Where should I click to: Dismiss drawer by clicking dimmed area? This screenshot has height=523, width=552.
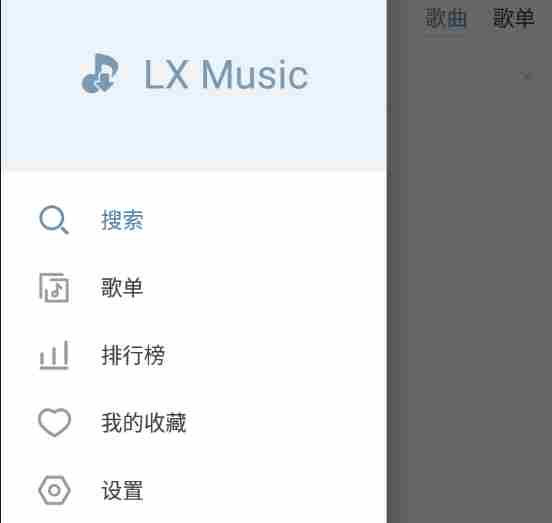469,282
